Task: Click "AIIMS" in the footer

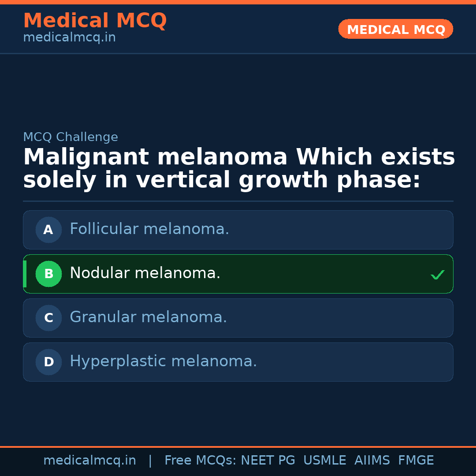Action: (372, 461)
